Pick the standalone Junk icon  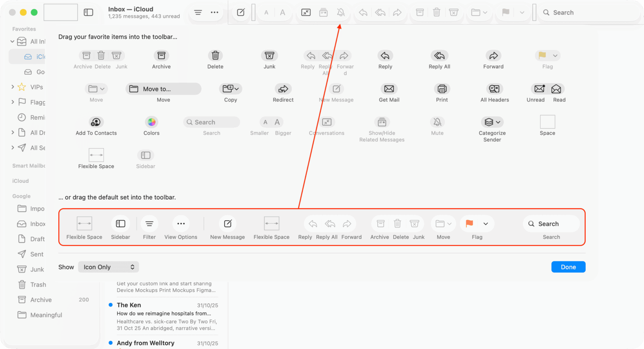[269, 55]
